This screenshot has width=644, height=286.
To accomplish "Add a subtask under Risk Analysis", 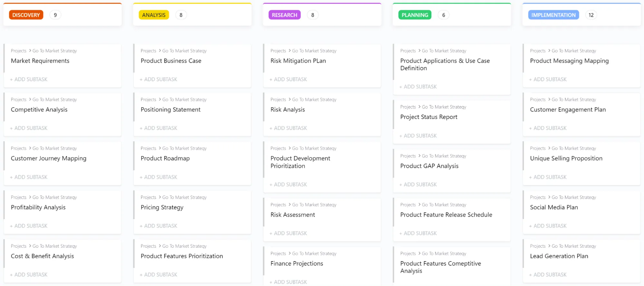I will click(x=288, y=128).
